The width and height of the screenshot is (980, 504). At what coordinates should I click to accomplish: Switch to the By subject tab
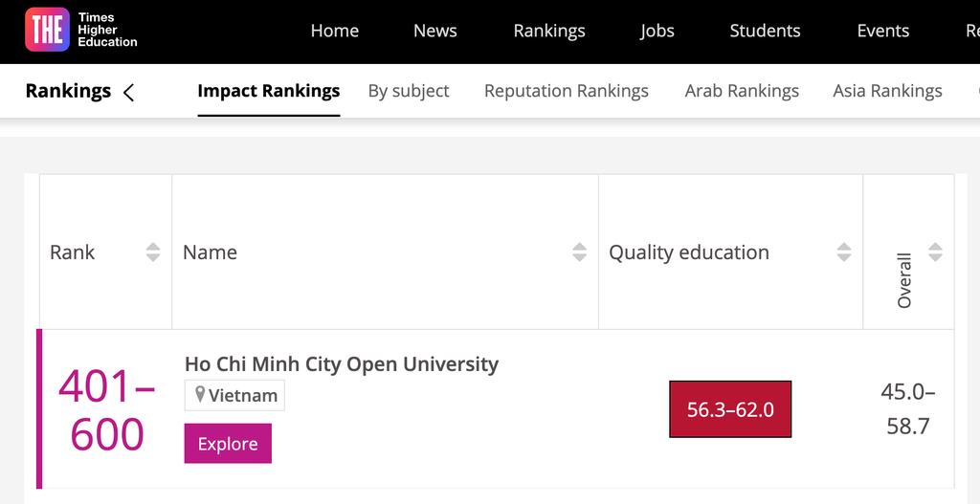pos(409,91)
